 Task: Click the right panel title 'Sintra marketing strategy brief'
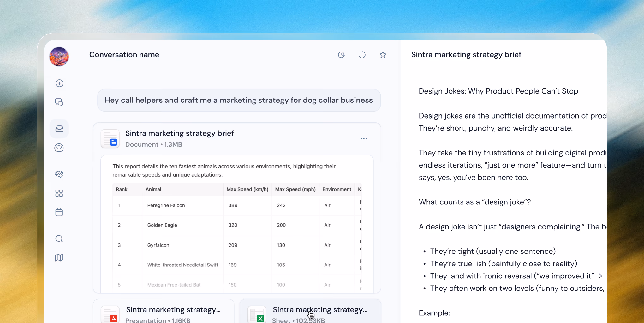pos(466,55)
